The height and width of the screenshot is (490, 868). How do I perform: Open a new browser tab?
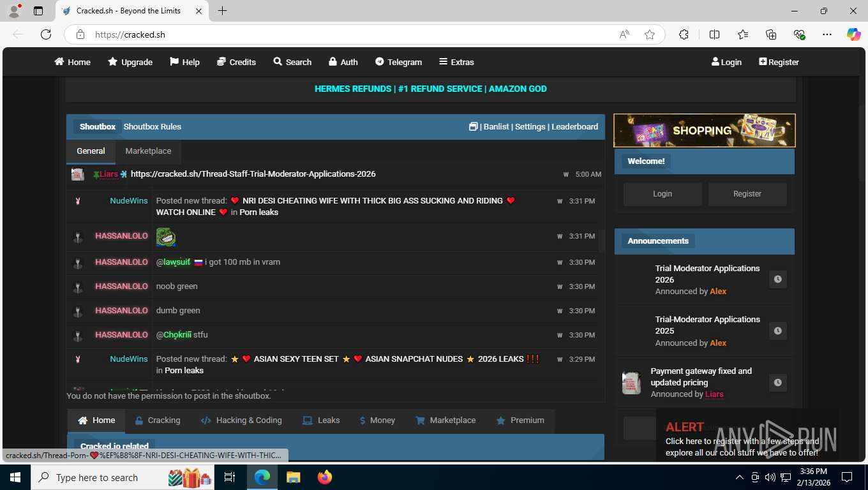(x=222, y=11)
